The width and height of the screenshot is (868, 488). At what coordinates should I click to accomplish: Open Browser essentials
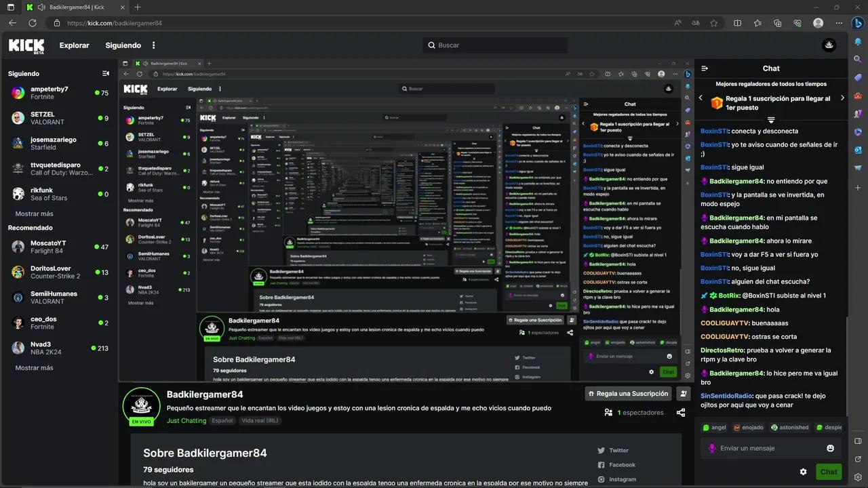(x=797, y=23)
